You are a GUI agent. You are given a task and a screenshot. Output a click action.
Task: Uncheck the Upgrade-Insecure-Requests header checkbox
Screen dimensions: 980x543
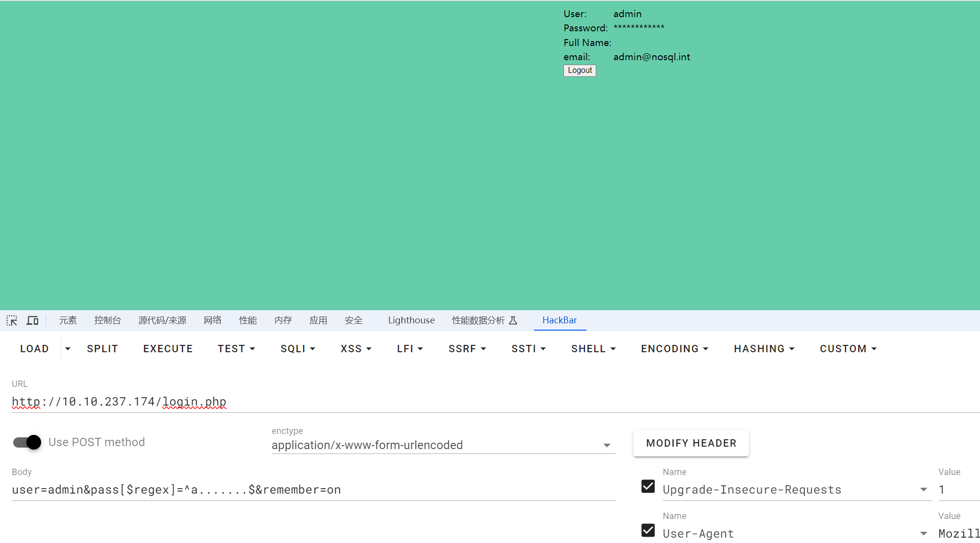pos(648,486)
